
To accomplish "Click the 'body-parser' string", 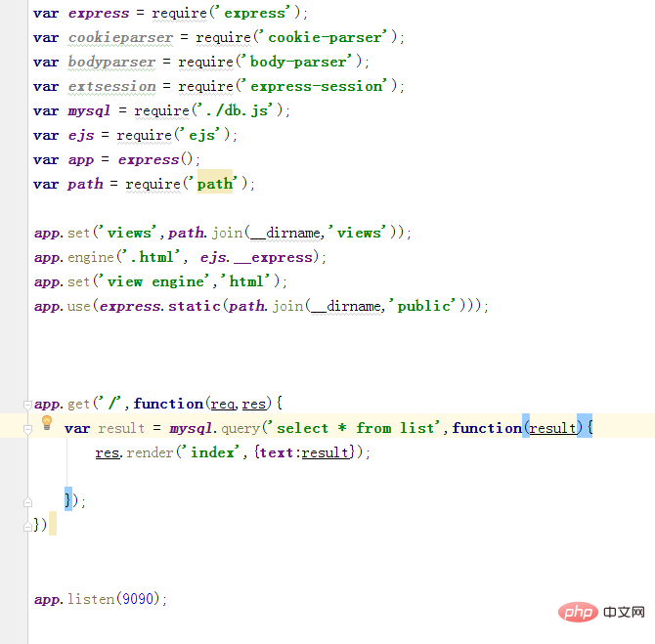I will 298,62.
